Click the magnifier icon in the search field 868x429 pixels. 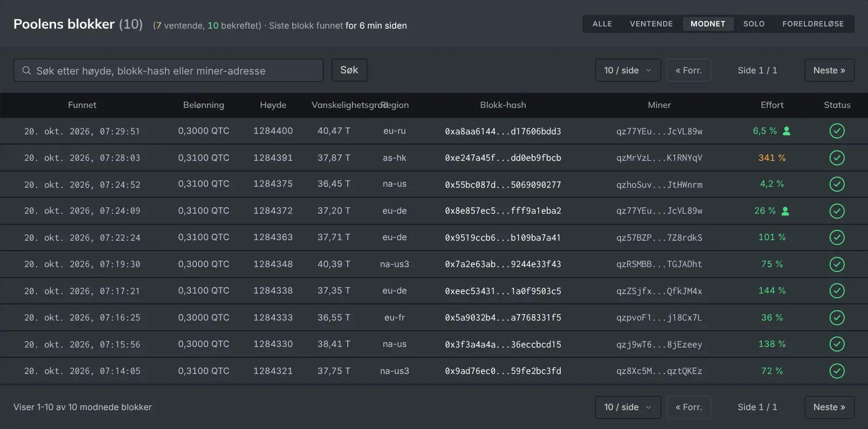pyautogui.click(x=26, y=71)
